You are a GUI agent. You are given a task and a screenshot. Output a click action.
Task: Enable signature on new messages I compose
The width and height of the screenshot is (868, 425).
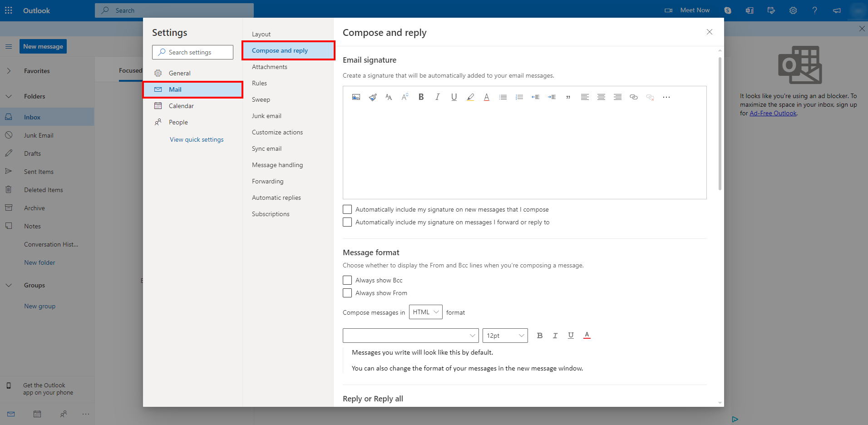tap(347, 209)
